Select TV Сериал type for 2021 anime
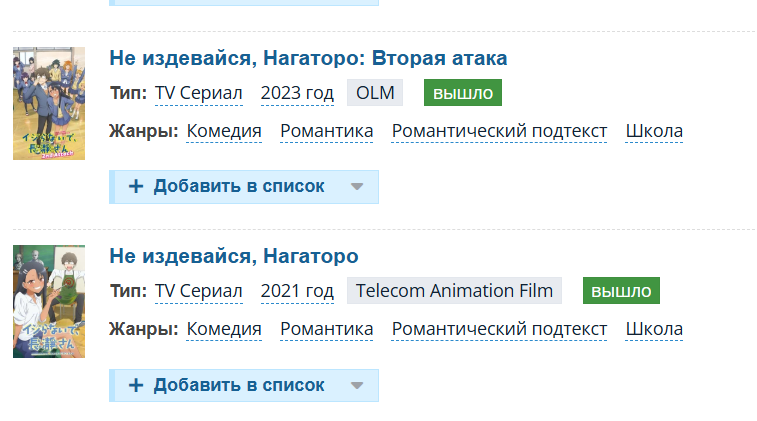Screen dimensions: 757x421 click(198, 291)
